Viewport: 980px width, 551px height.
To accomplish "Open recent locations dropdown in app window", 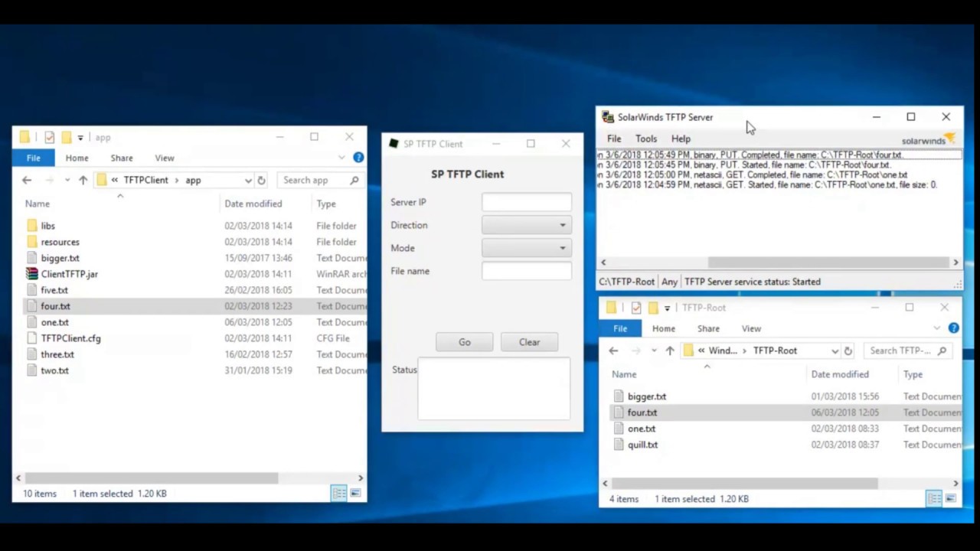I will pos(67,181).
